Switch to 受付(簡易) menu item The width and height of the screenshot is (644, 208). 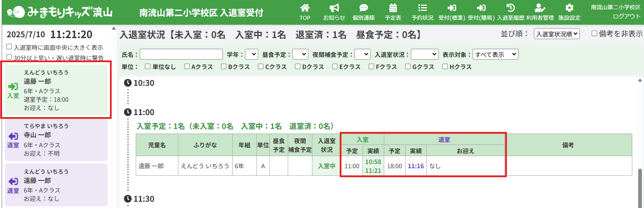(481, 12)
